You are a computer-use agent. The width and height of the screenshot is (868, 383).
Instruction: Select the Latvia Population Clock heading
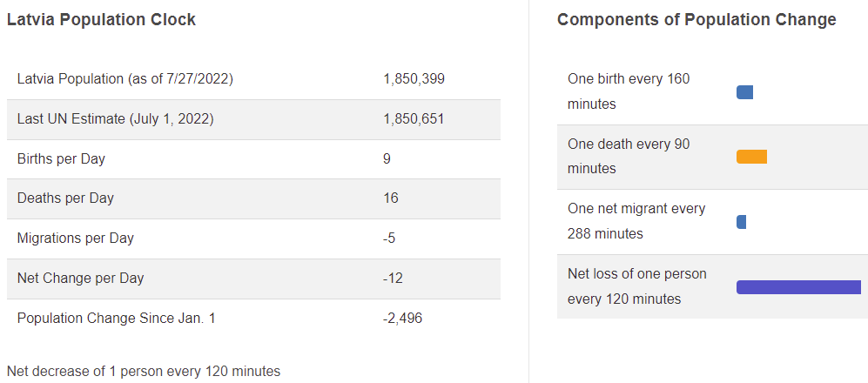click(x=101, y=20)
